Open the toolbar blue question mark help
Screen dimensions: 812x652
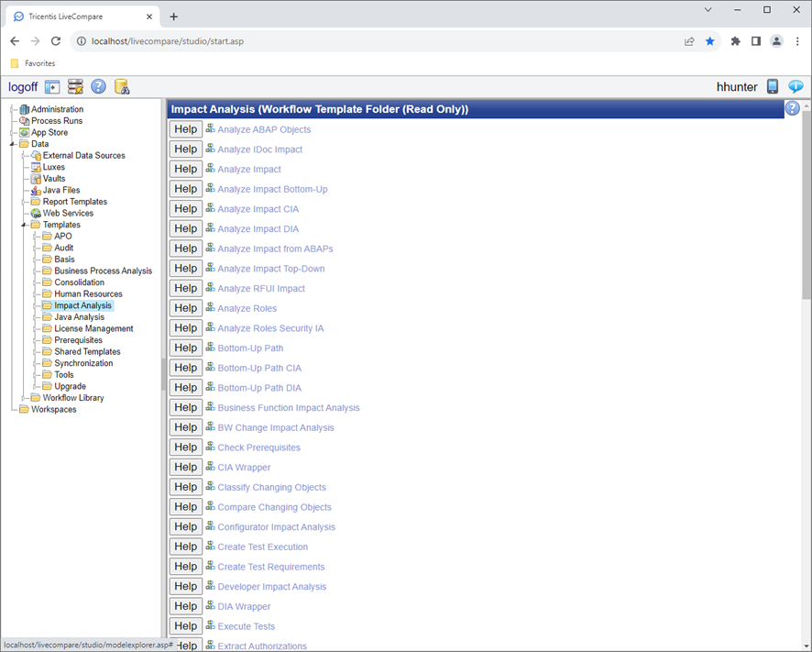tap(98, 86)
